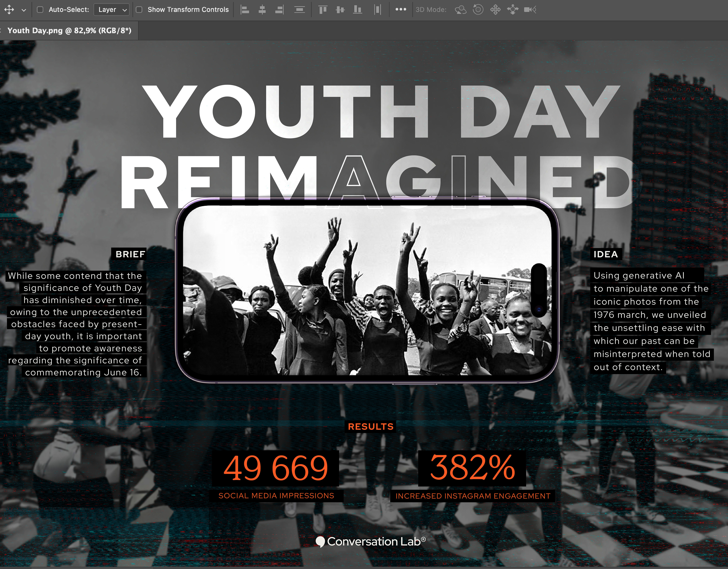Align bottom edges of layers
This screenshot has width=728, height=569.
click(358, 10)
